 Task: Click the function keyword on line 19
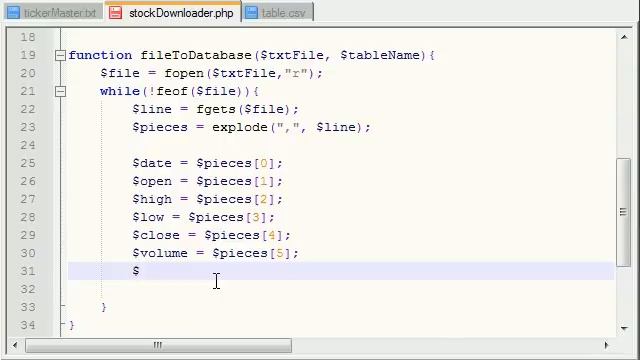click(100, 55)
